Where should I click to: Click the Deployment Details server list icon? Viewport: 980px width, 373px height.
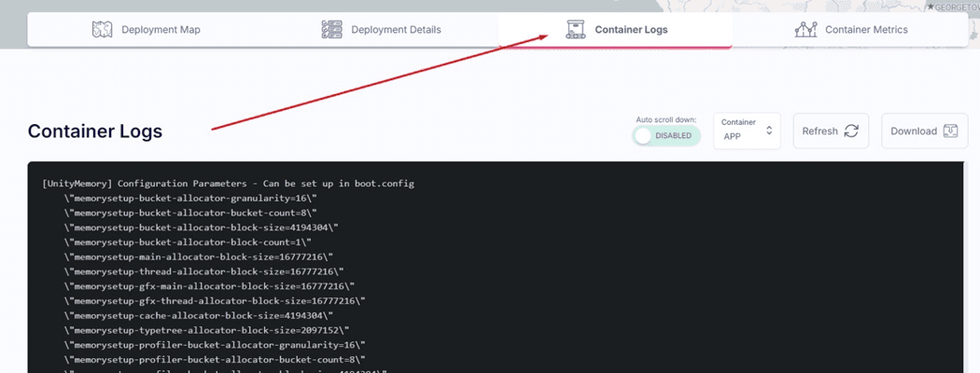click(331, 29)
